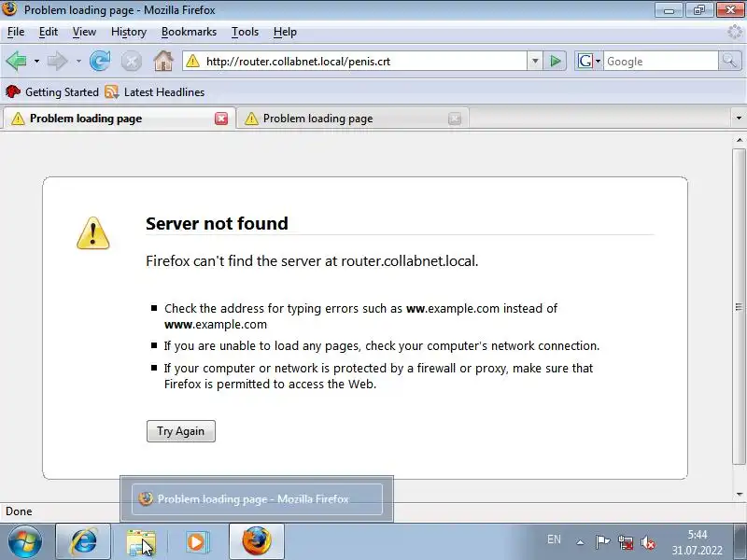The width and height of the screenshot is (747, 560).
Task: Expand the address bar history dropdown
Action: (x=535, y=61)
